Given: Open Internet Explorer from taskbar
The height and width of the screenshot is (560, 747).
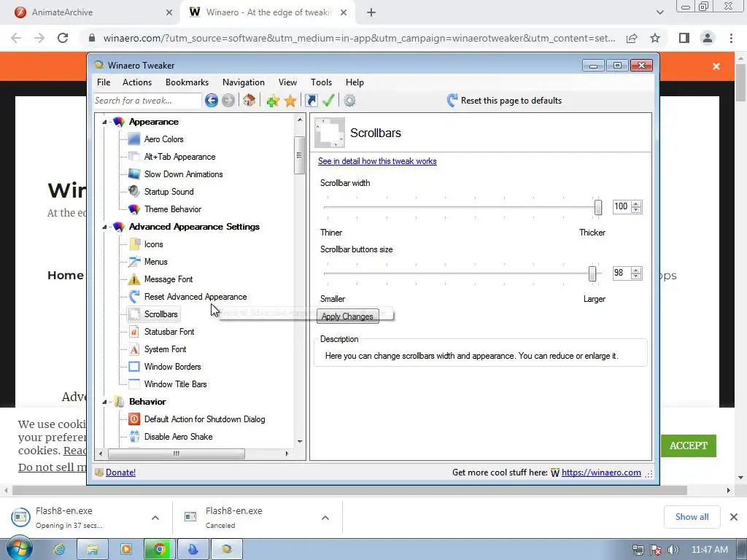Looking at the screenshot, I should (x=59, y=550).
